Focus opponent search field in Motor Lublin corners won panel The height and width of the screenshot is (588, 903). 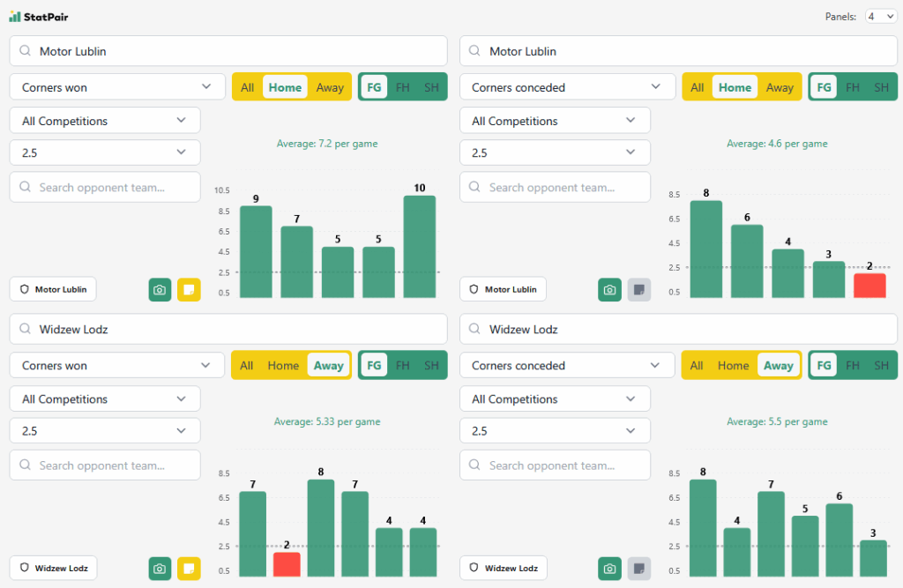tap(105, 187)
